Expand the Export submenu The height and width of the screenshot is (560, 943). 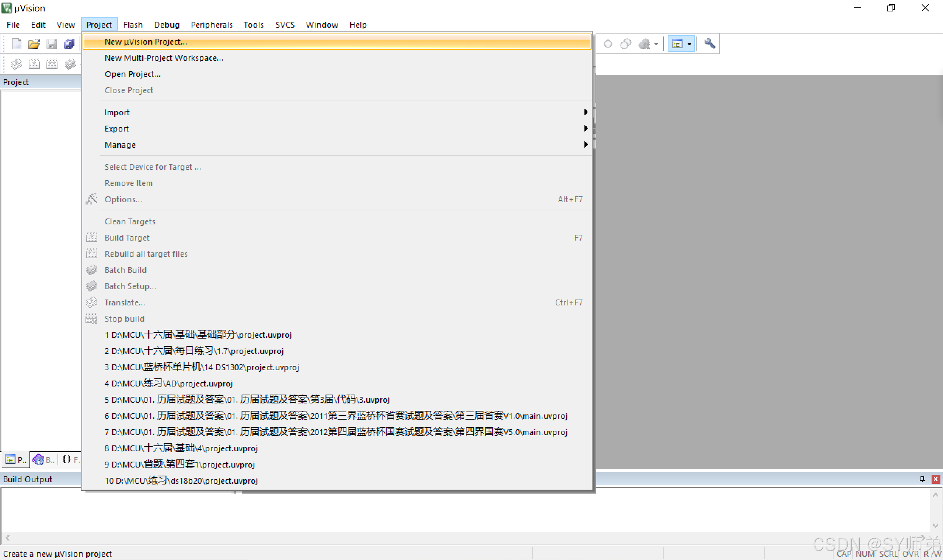coord(336,129)
